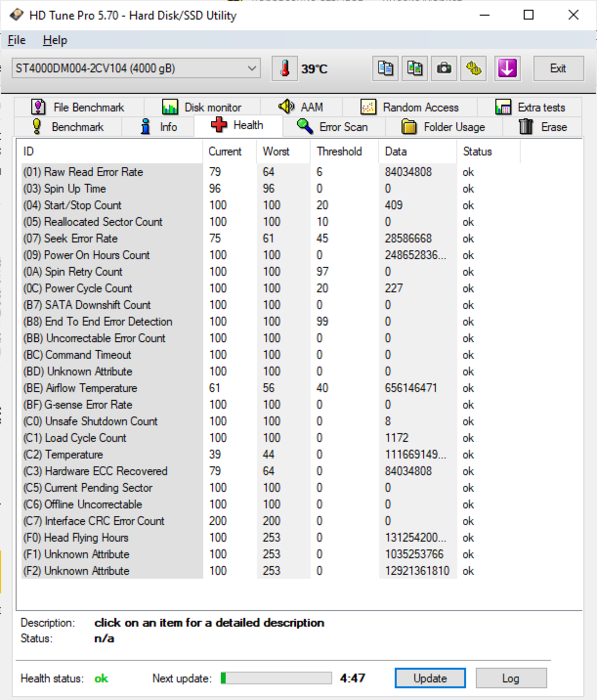Click the Log button
The width and height of the screenshot is (597, 700).
coord(511,678)
